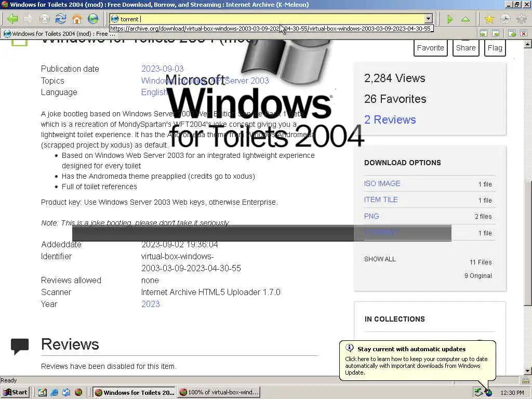Open the English language link
The height and width of the screenshot is (399, 532).
point(154,92)
